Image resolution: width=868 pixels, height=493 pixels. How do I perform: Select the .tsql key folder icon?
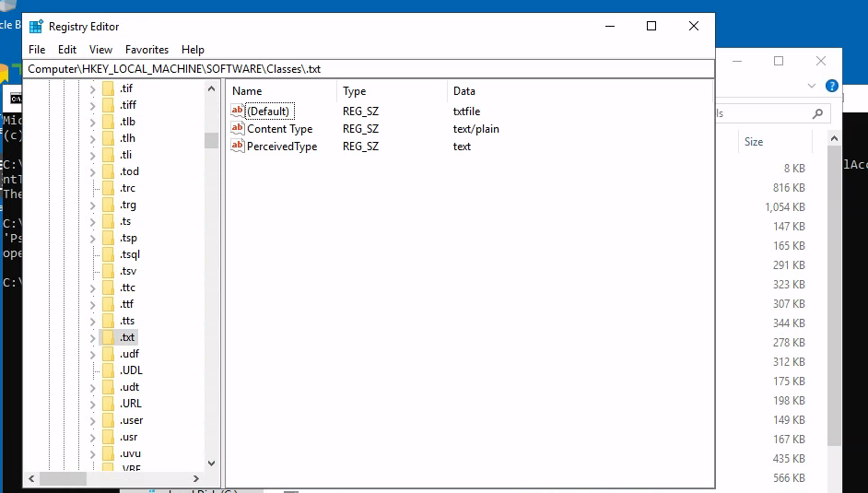[109, 254]
